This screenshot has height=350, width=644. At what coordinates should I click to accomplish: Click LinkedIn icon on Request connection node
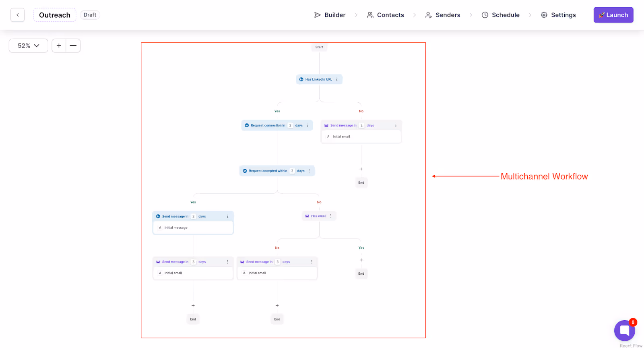click(247, 125)
